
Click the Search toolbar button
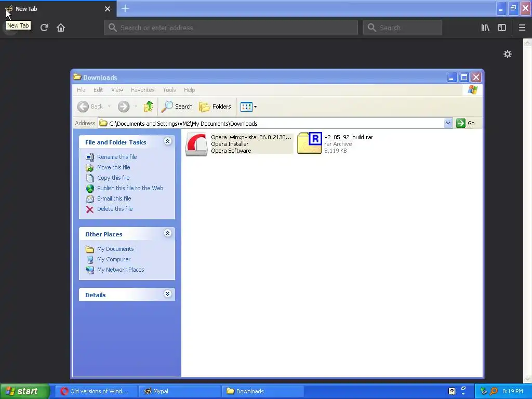click(177, 107)
